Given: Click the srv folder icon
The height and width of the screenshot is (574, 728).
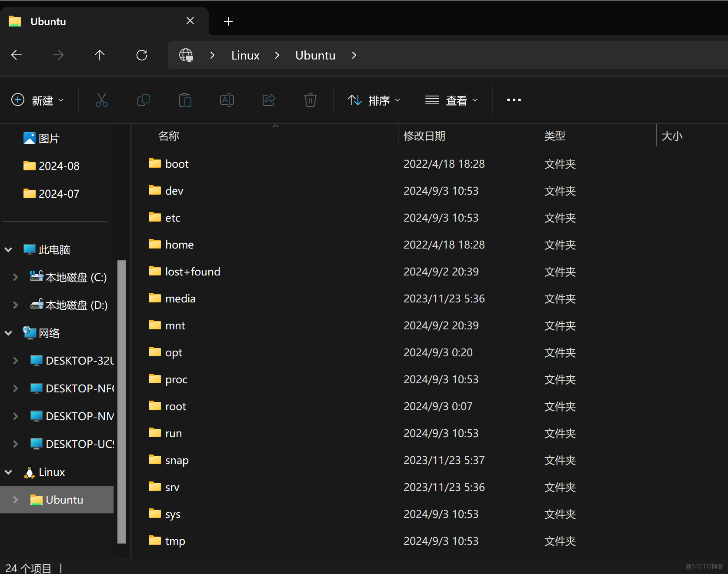Looking at the screenshot, I should (x=155, y=487).
